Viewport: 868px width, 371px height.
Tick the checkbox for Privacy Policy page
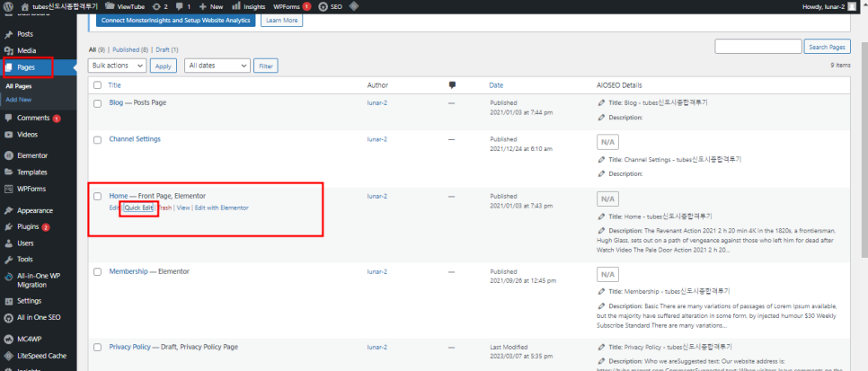(97, 347)
